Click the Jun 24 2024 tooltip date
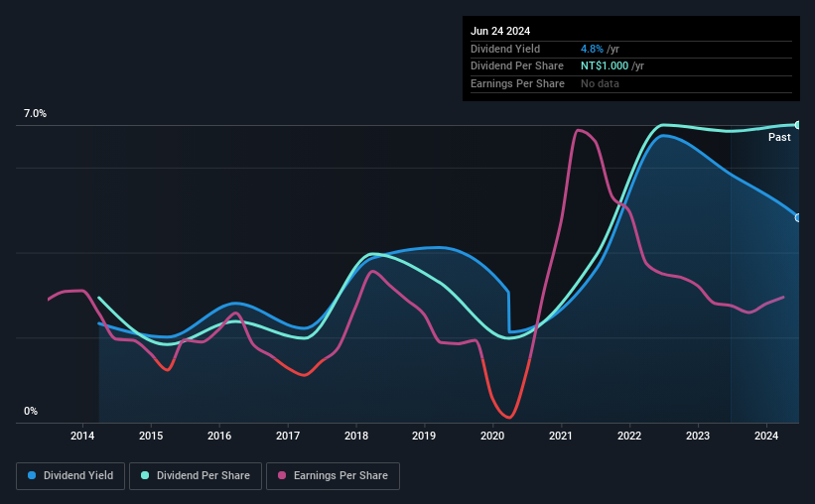 tap(500, 31)
